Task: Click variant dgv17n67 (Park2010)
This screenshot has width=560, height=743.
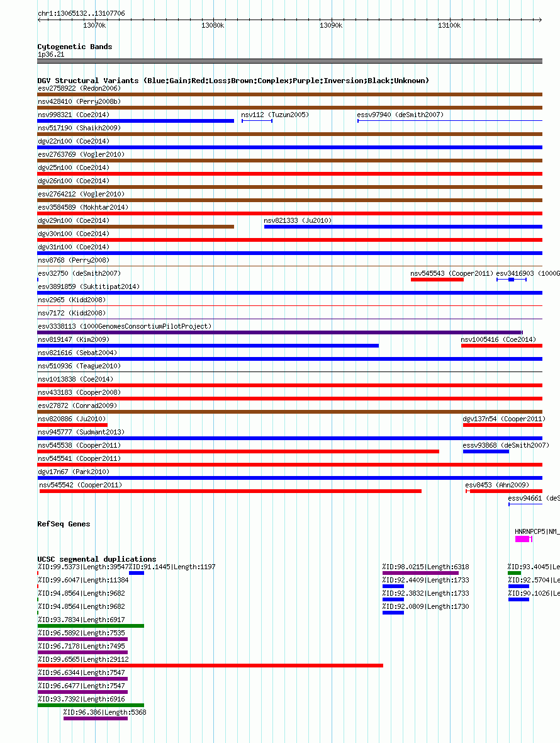Action: (x=74, y=473)
